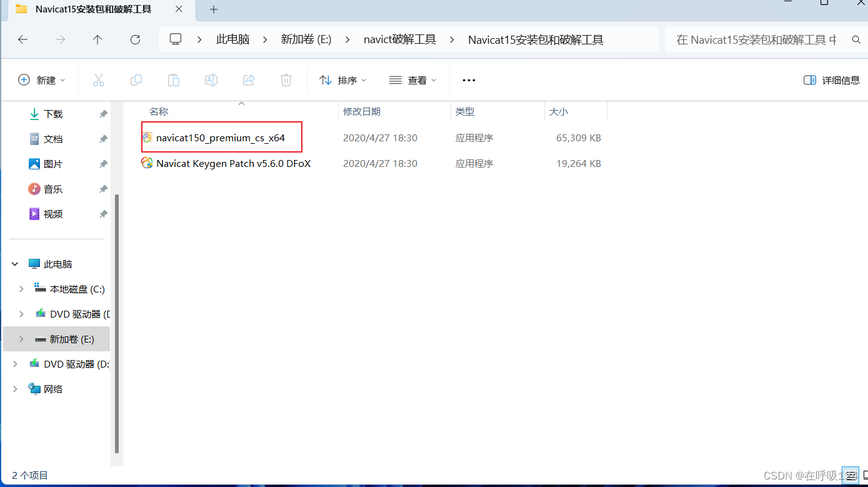This screenshot has height=487, width=868.
Task: Refresh the current folder
Action: pos(135,39)
